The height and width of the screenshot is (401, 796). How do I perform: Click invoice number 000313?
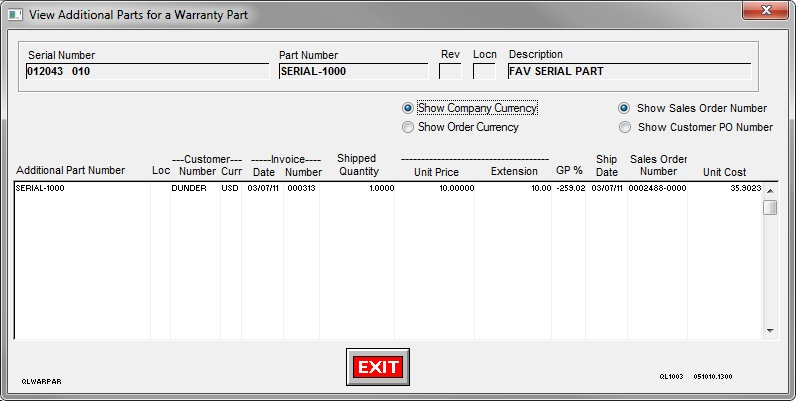coord(301,188)
